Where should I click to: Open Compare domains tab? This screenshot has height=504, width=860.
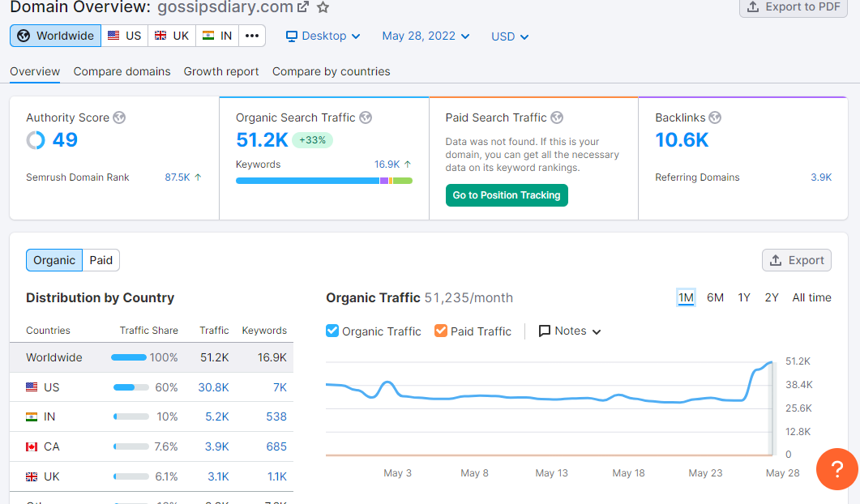(x=122, y=71)
